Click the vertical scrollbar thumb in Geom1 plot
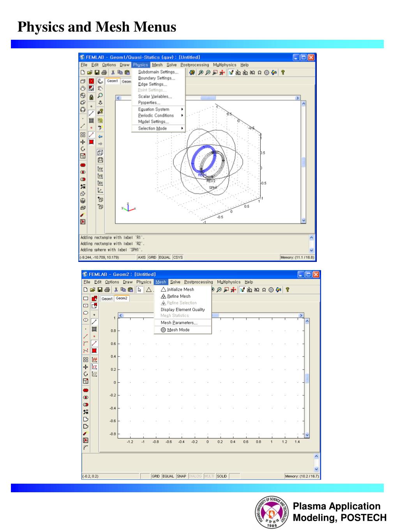This screenshot has height=532, width=399. point(304,162)
